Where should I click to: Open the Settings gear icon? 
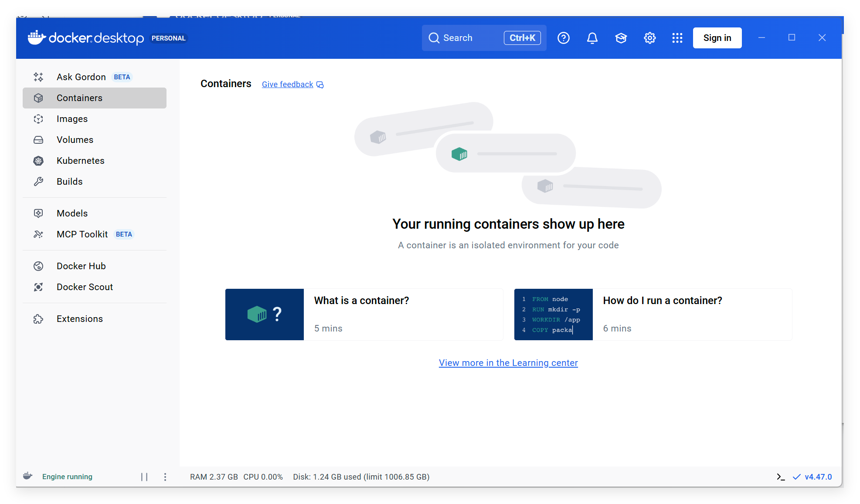tap(649, 38)
